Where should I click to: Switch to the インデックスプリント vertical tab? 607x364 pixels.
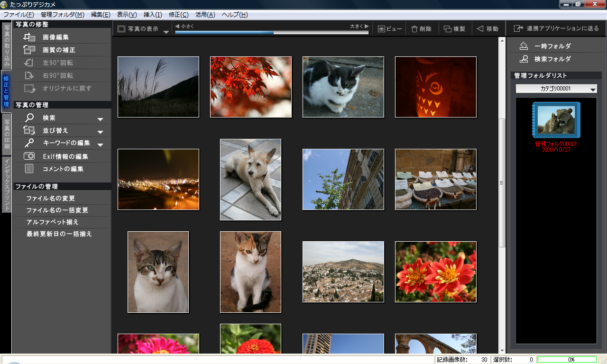(x=7, y=184)
